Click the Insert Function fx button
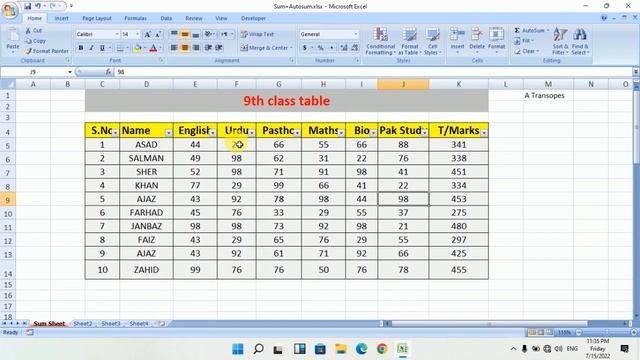This screenshot has height=360, width=640. coord(108,72)
